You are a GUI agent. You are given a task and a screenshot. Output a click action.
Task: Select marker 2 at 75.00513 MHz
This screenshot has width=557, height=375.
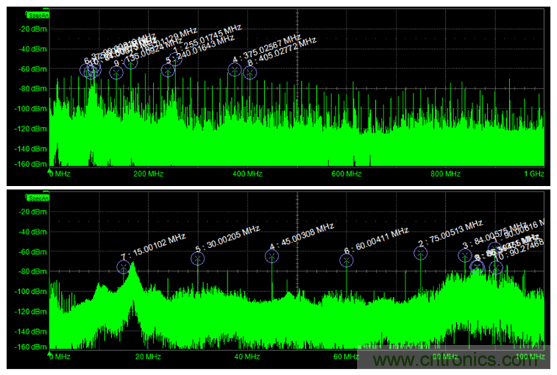pos(421,253)
